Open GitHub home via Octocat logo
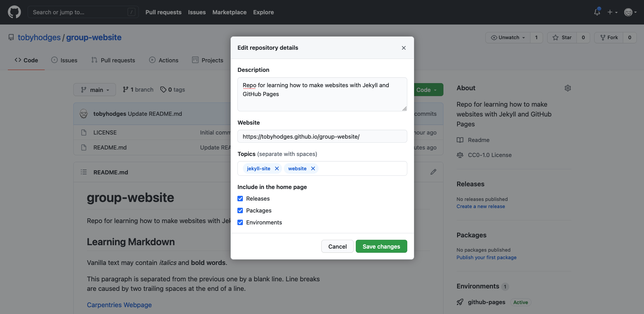Image resolution: width=644 pixels, height=314 pixels. coord(14,12)
